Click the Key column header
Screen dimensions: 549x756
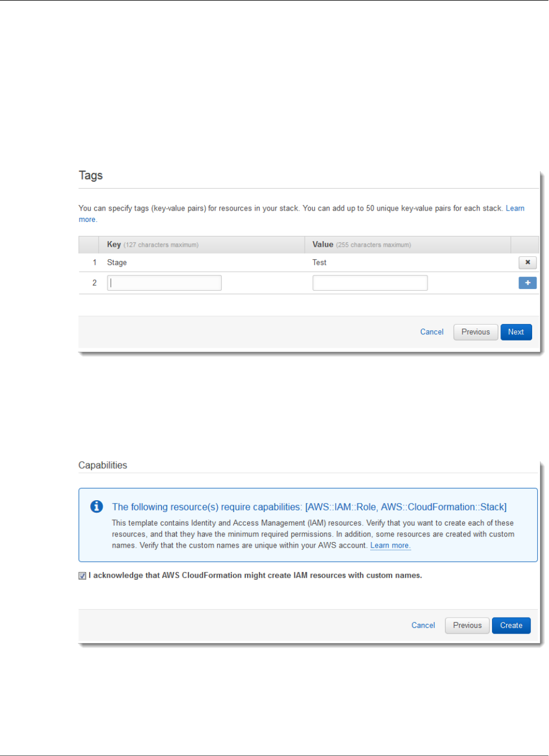tap(114, 244)
